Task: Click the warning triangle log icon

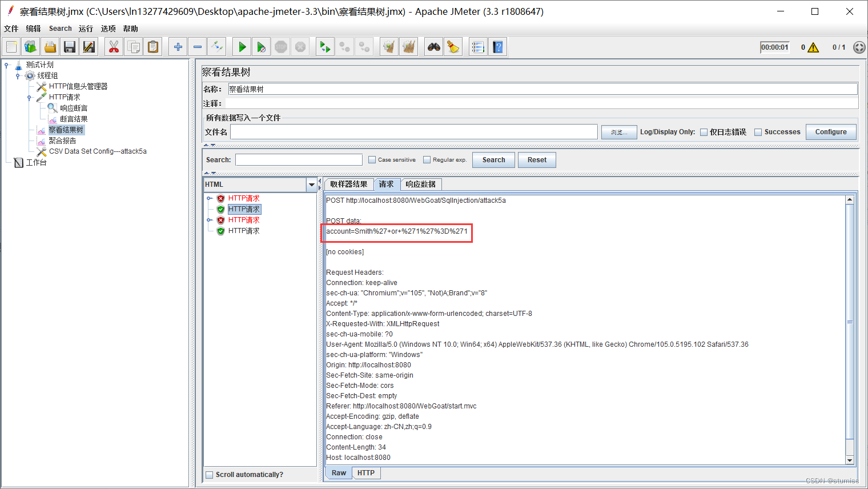Action: [x=813, y=47]
